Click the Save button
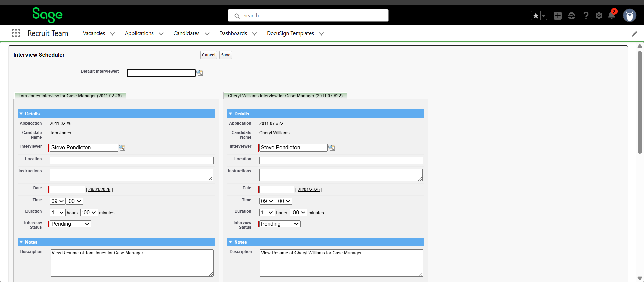The image size is (644, 282). pyautogui.click(x=226, y=55)
